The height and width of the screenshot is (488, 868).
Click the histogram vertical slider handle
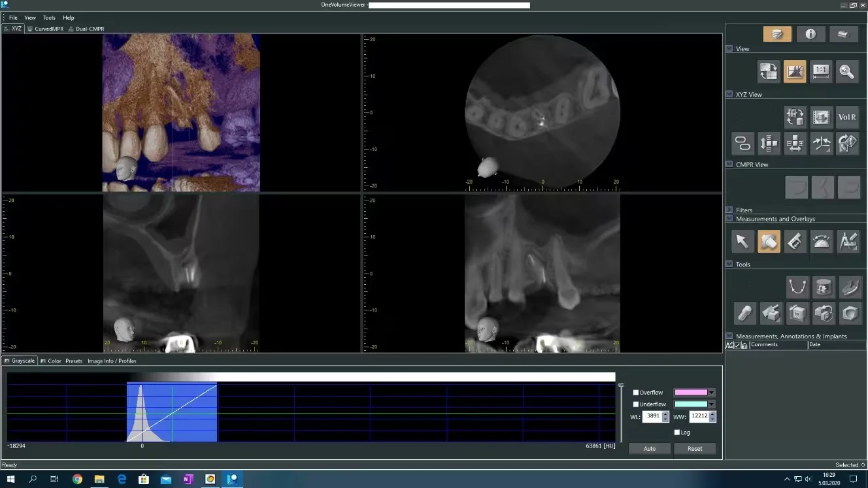(621, 385)
